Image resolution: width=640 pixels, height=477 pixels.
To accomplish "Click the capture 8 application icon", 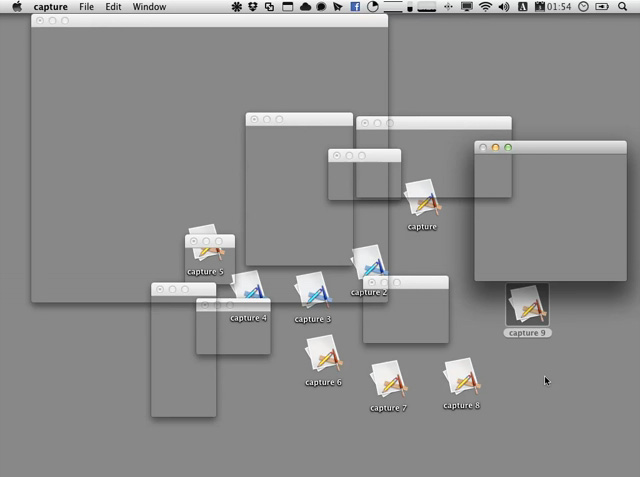I will click(x=461, y=379).
